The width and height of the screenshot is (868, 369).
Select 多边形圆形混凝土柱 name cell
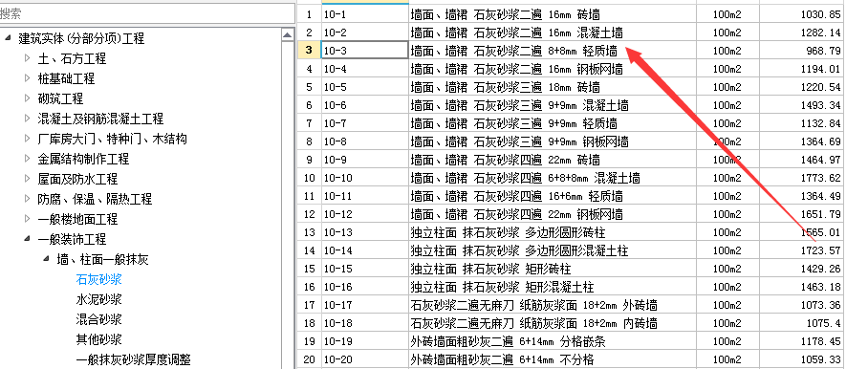pos(553,250)
